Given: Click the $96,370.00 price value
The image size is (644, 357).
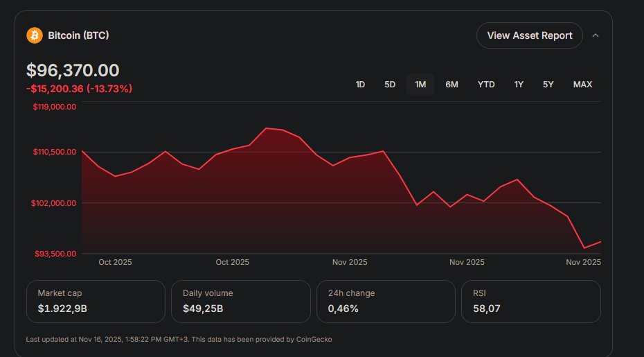Looking at the screenshot, I should pos(73,70).
